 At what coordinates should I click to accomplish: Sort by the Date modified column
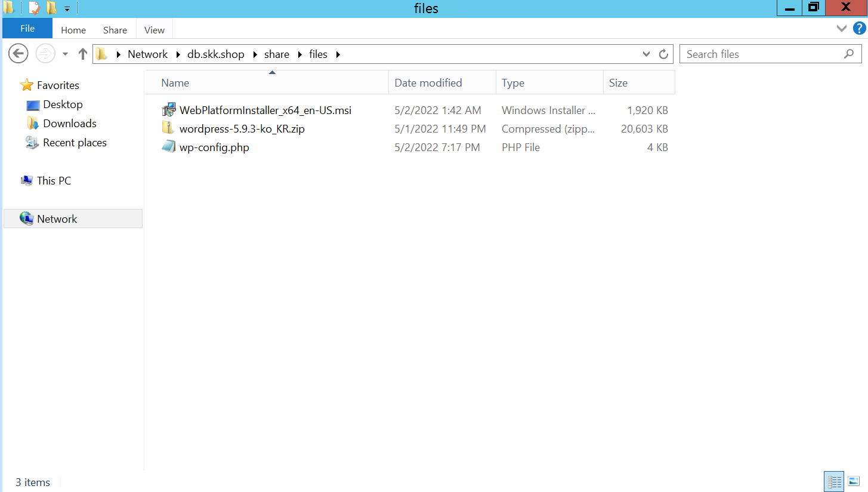442,82
